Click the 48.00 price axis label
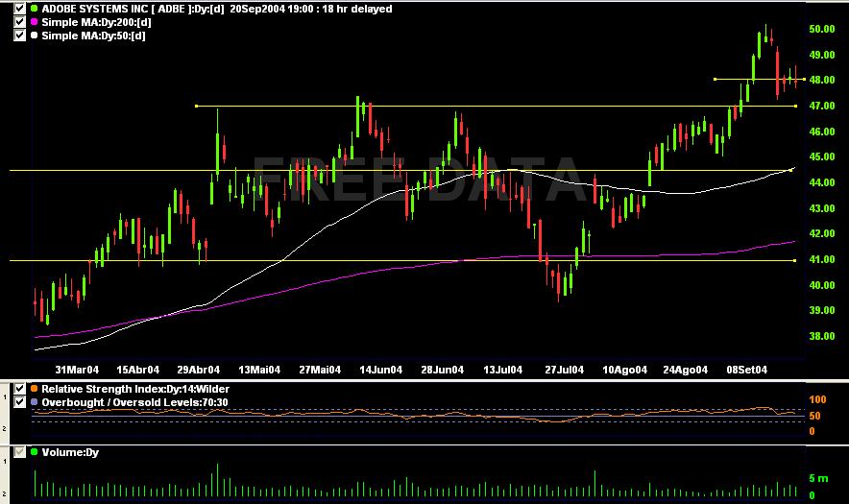This screenshot has height=504, width=849. tap(822, 80)
